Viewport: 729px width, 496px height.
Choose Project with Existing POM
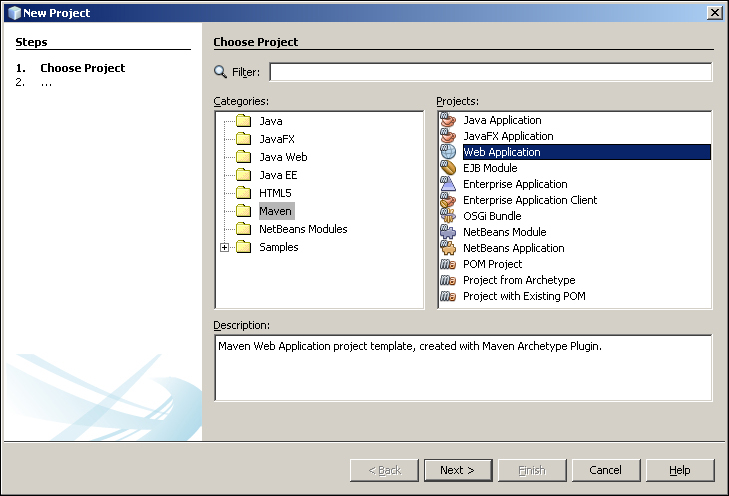(x=524, y=296)
